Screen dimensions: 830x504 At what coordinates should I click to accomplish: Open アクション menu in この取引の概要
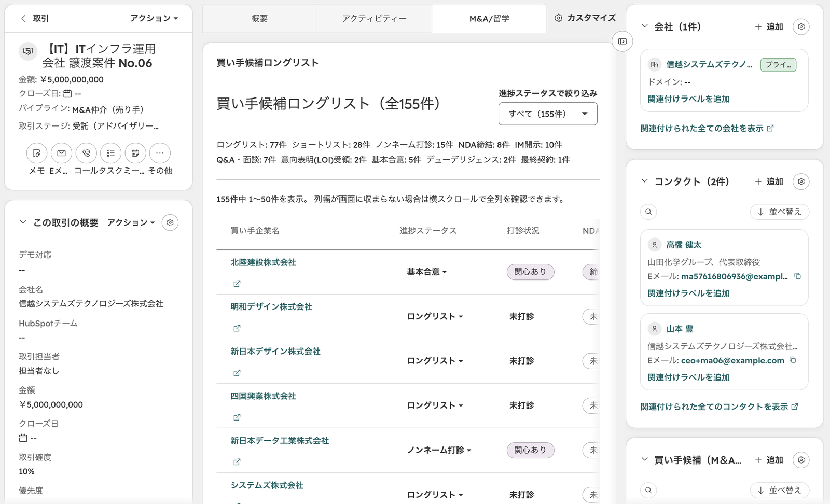point(131,222)
